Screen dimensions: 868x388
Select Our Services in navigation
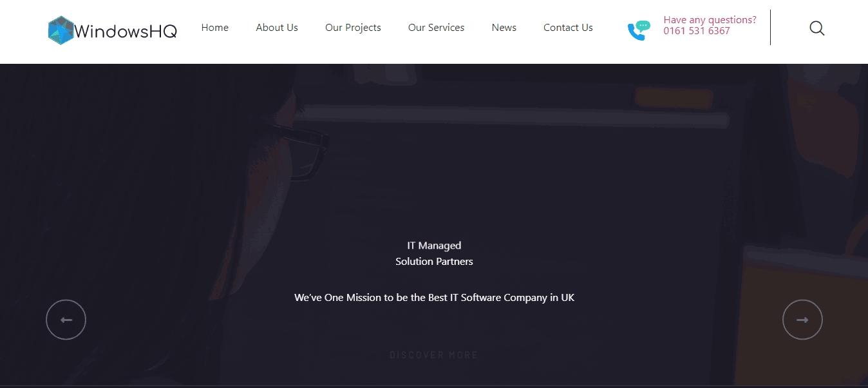(x=436, y=28)
